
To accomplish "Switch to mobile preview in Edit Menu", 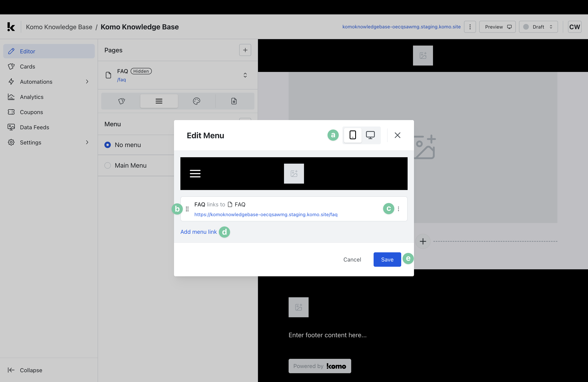I will click(x=353, y=135).
